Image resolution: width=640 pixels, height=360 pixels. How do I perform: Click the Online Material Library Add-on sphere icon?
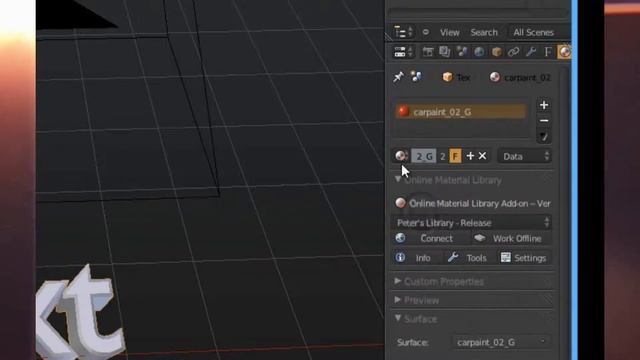point(400,203)
